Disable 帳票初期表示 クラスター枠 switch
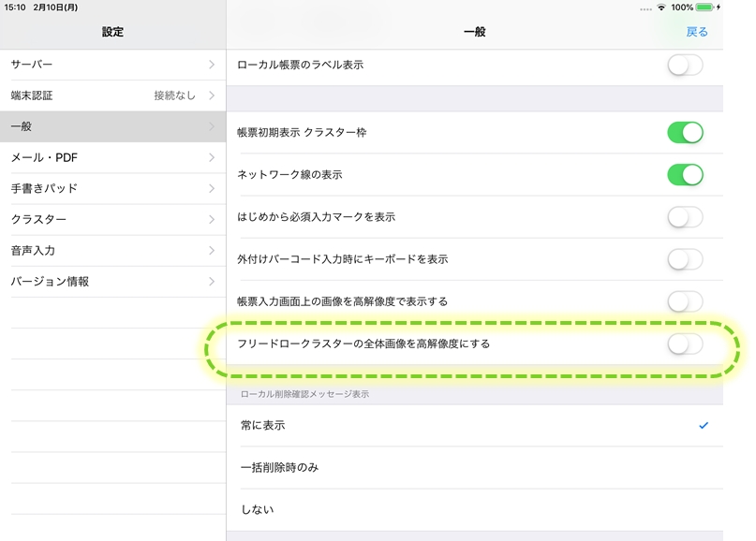The height and width of the screenshot is (541, 756). 685,133
